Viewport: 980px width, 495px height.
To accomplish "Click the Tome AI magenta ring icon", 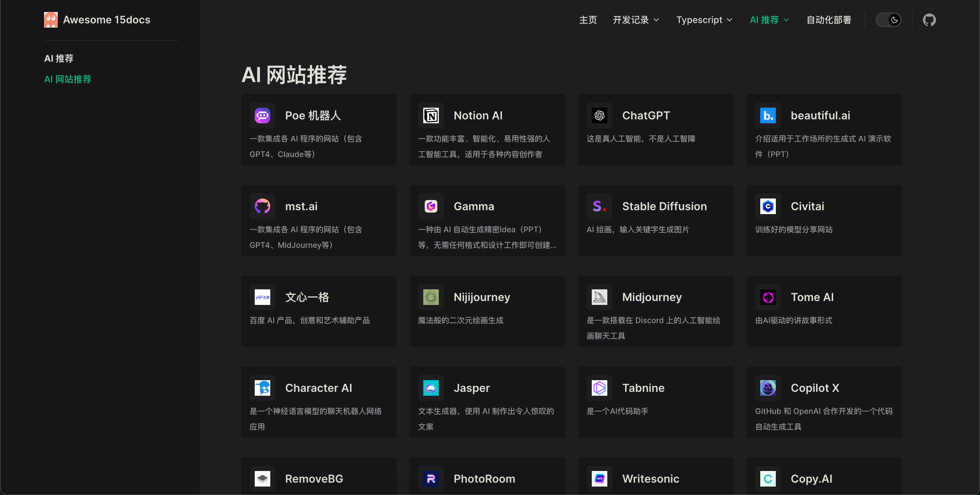I will click(768, 297).
